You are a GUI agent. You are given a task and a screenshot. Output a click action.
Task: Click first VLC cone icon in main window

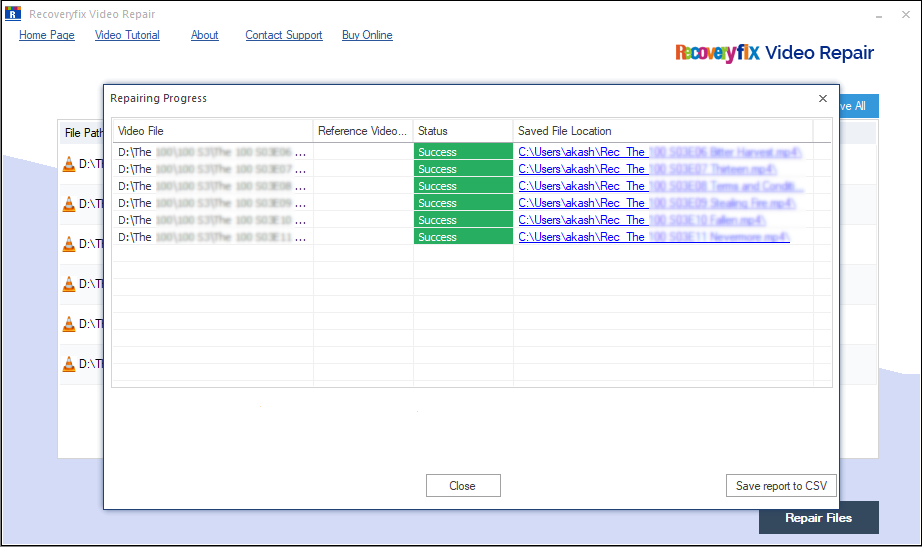[69, 164]
